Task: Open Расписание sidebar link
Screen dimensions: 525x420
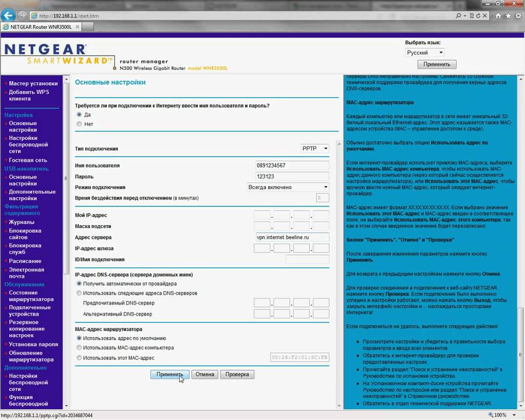Action: [25, 261]
